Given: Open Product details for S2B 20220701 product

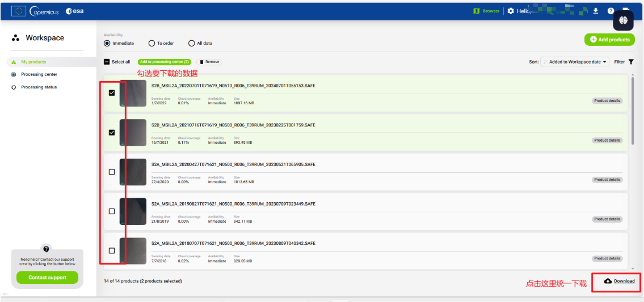Looking at the screenshot, I should pos(607,100).
